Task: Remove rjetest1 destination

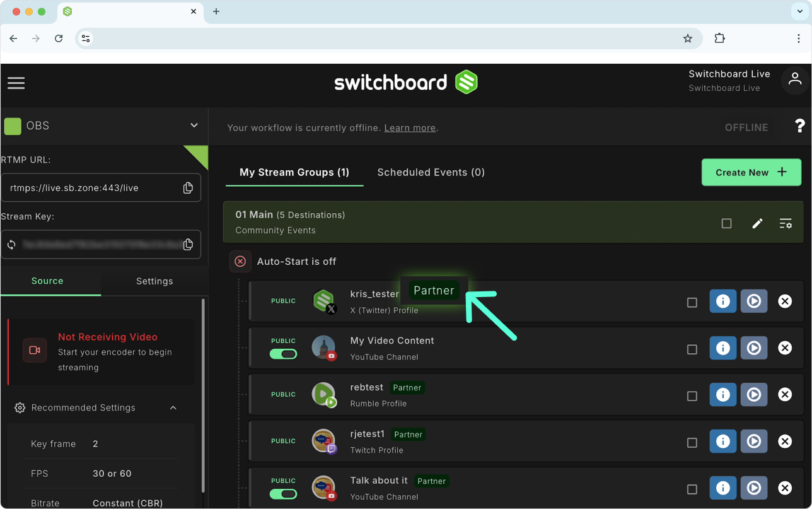Action: point(785,442)
